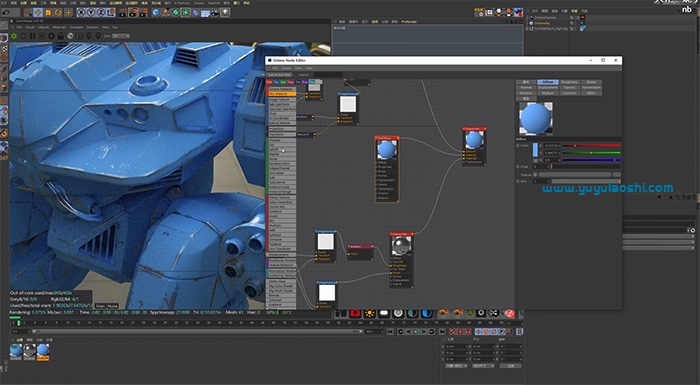Open Octane menu in main menu bar
Screen dimensions: 700x385
pos(199,3)
